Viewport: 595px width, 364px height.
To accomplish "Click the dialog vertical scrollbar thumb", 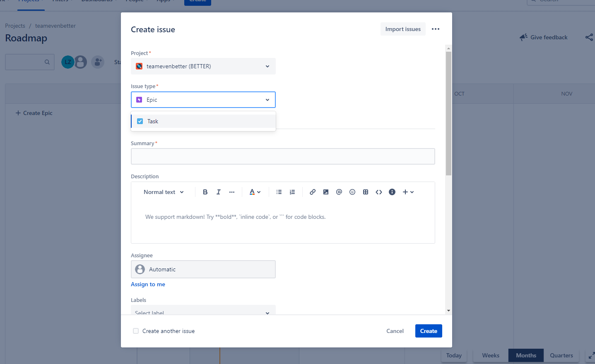I will tap(448, 114).
